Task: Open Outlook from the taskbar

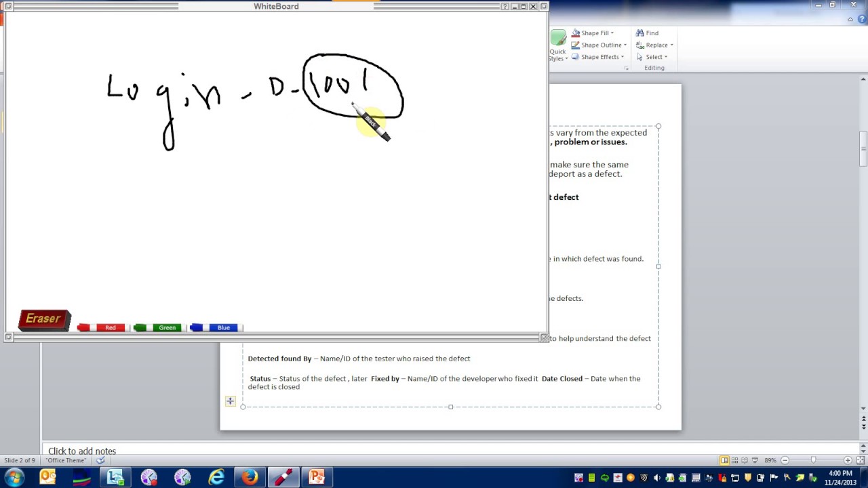Action: click(x=47, y=478)
